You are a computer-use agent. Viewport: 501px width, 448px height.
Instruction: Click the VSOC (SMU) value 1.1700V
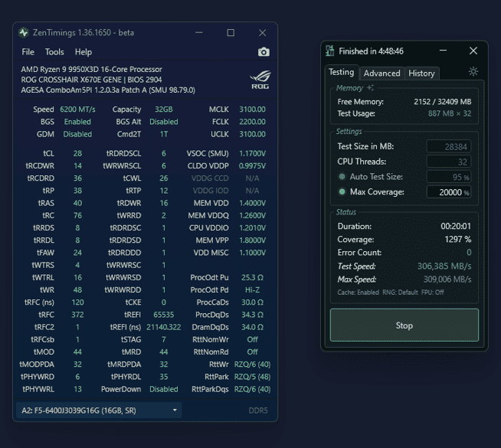(x=252, y=153)
